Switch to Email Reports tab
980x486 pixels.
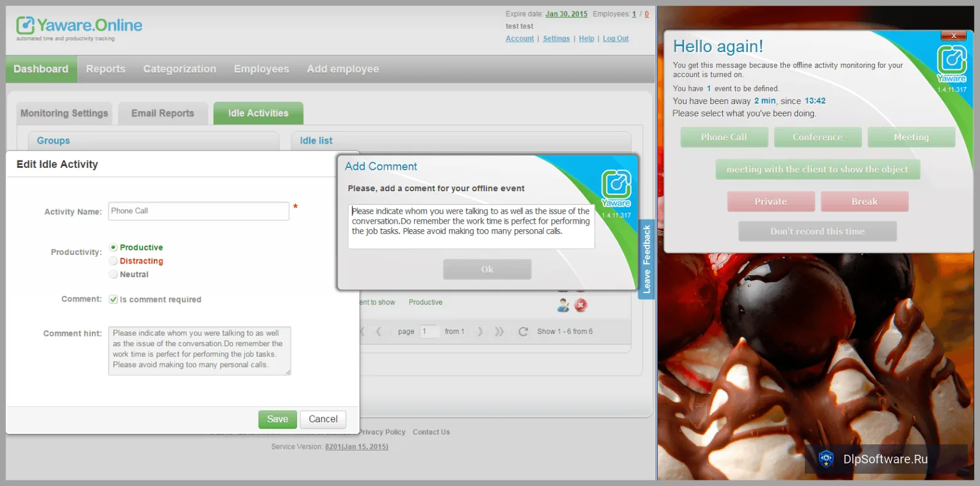click(x=163, y=113)
